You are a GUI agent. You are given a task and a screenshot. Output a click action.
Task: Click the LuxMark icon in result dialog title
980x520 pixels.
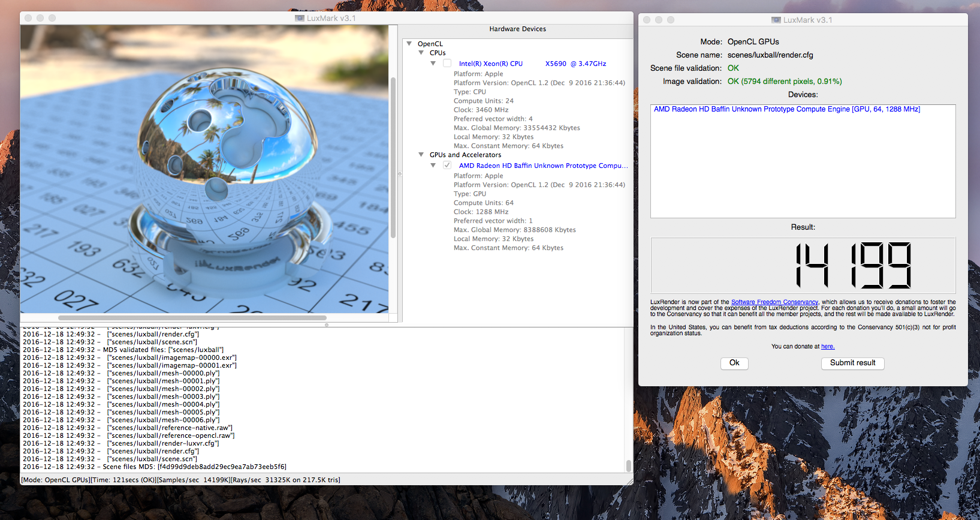(776, 20)
